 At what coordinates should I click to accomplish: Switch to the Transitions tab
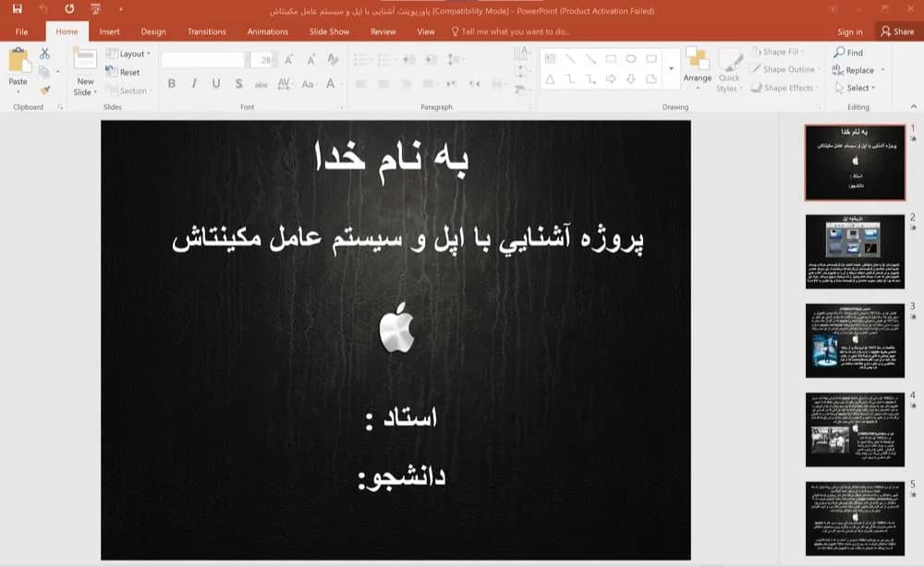point(206,31)
